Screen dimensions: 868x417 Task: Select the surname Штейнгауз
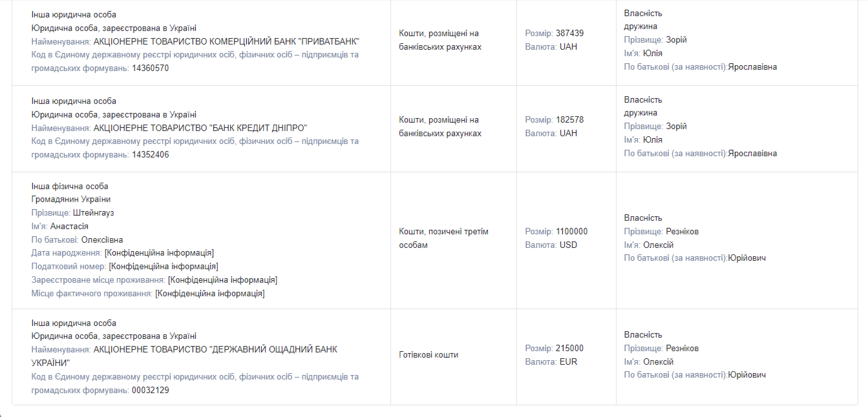[93, 213]
